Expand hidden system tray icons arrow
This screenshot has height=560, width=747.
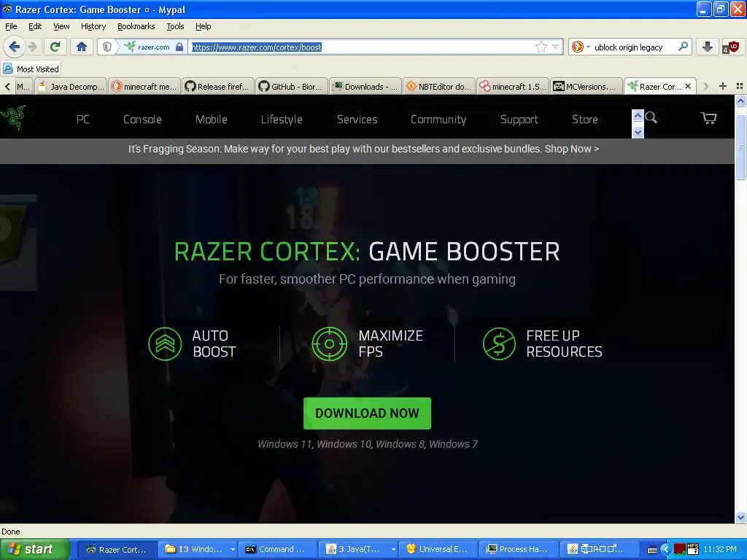click(665, 550)
